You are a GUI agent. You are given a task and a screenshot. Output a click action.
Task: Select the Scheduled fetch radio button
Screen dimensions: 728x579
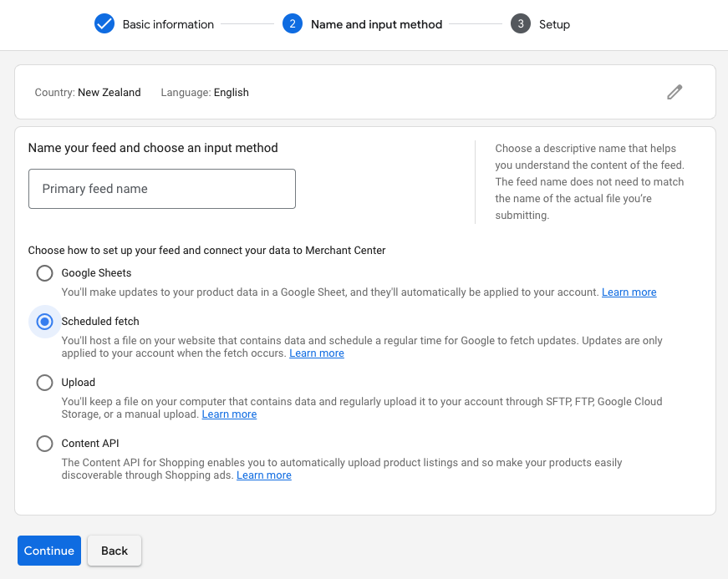point(44,322)
